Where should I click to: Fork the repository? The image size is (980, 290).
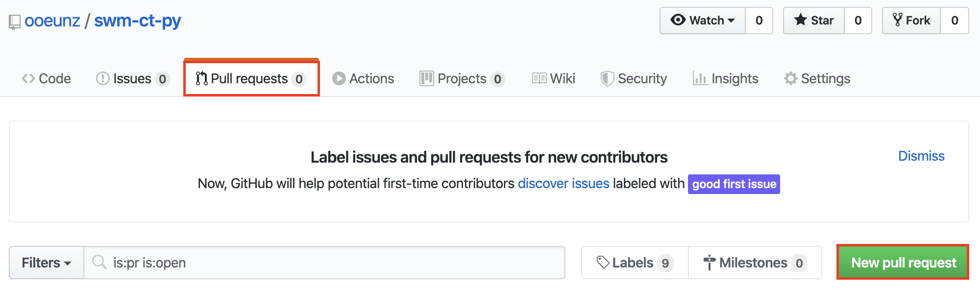pyautogui.click(x=911, y=21)
